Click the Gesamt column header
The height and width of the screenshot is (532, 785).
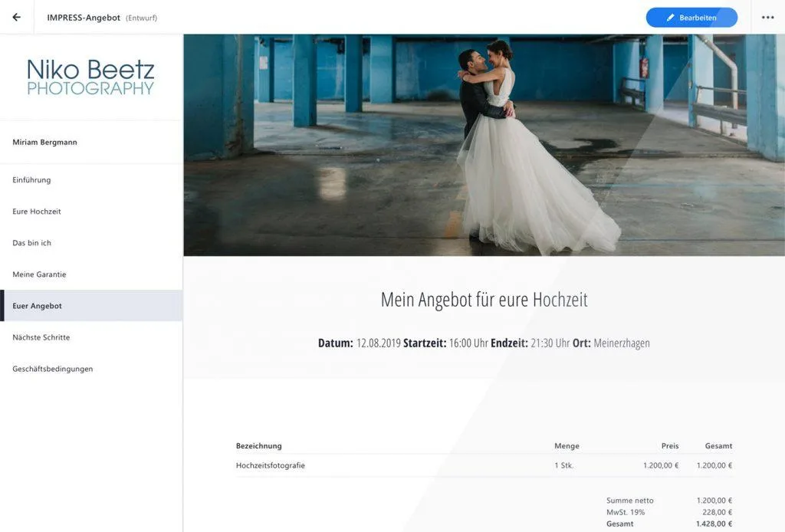pyautogui.click(x=718, y=446)
